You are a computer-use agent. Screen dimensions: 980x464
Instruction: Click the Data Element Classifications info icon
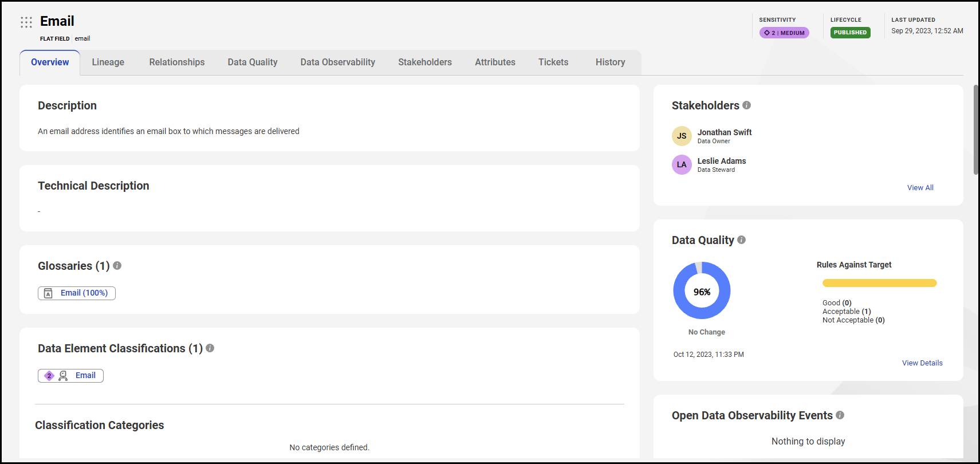click(x=210, y=348)
